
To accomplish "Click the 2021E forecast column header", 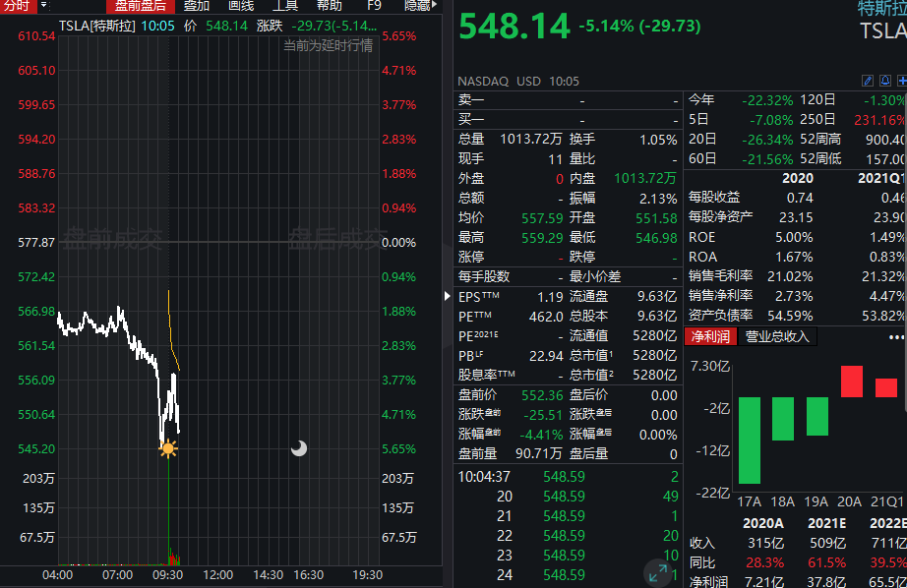I will pyautogui.click(x=827, y=524).
